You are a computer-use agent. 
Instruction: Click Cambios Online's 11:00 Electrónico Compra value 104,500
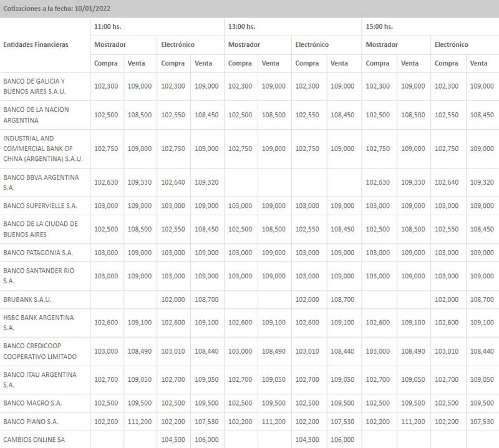point(172,439)
